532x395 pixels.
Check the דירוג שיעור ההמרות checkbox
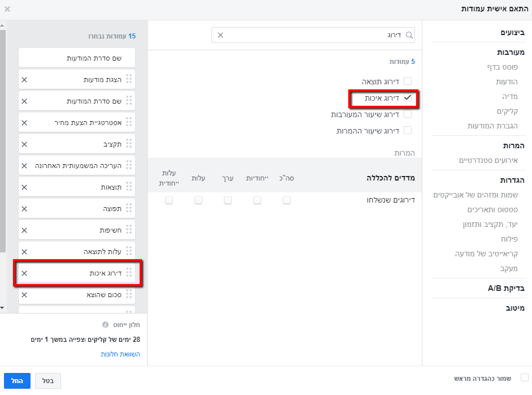pyautogui.click(x=407, y=131)
